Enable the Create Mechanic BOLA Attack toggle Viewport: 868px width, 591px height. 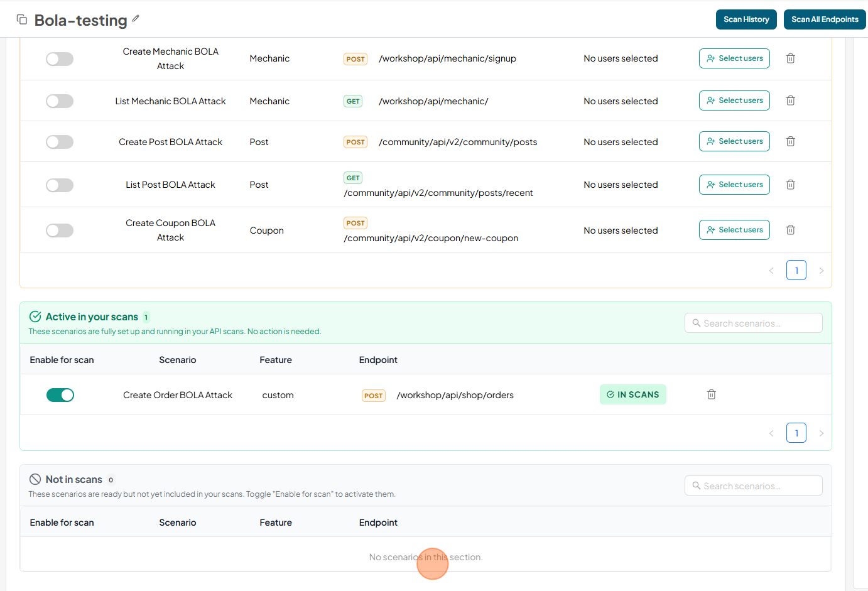click(60, 59)
